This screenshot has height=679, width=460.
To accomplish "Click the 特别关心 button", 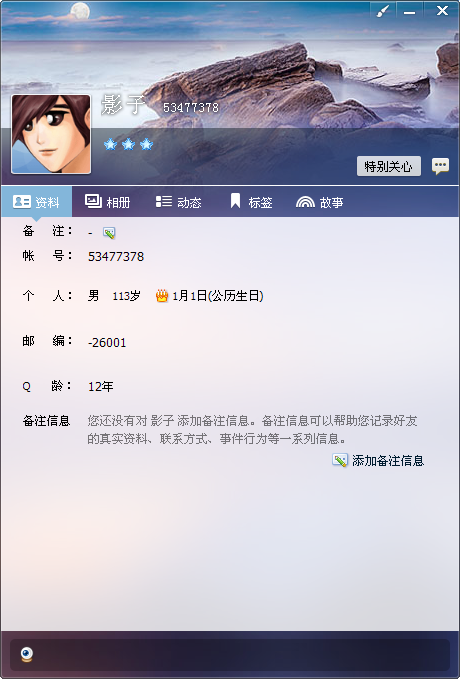I will [389, 166].
